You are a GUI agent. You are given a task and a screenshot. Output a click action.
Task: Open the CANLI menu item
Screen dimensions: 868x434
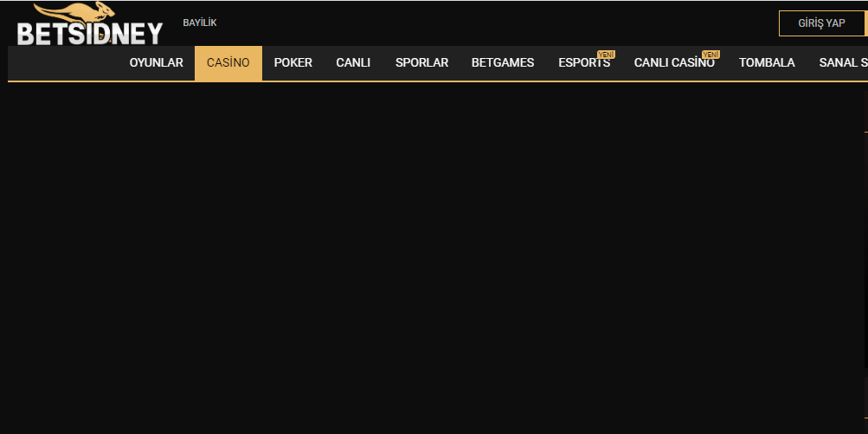(x=353, y=62)
